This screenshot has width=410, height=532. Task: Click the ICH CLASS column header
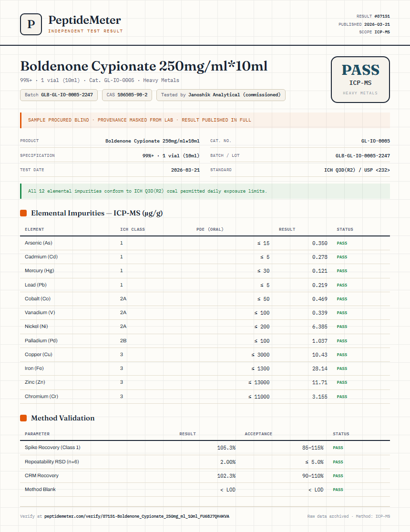[x=133, y=229]
